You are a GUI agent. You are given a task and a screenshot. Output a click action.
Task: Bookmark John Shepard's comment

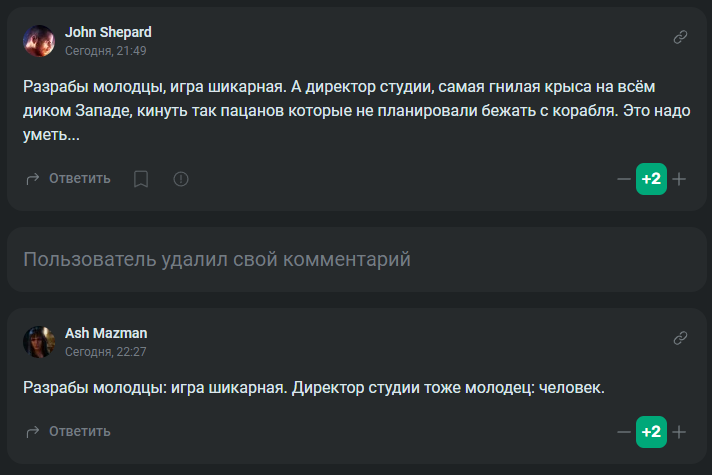141,179
